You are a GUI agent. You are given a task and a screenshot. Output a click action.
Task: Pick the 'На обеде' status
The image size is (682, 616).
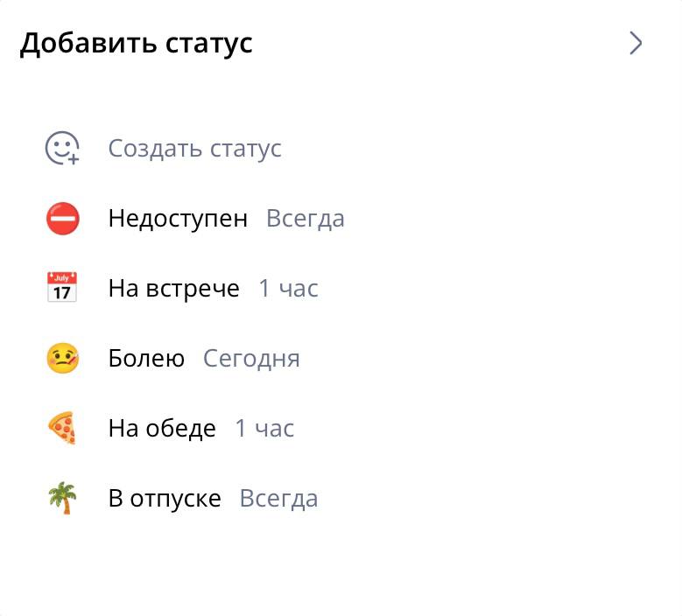162,429
